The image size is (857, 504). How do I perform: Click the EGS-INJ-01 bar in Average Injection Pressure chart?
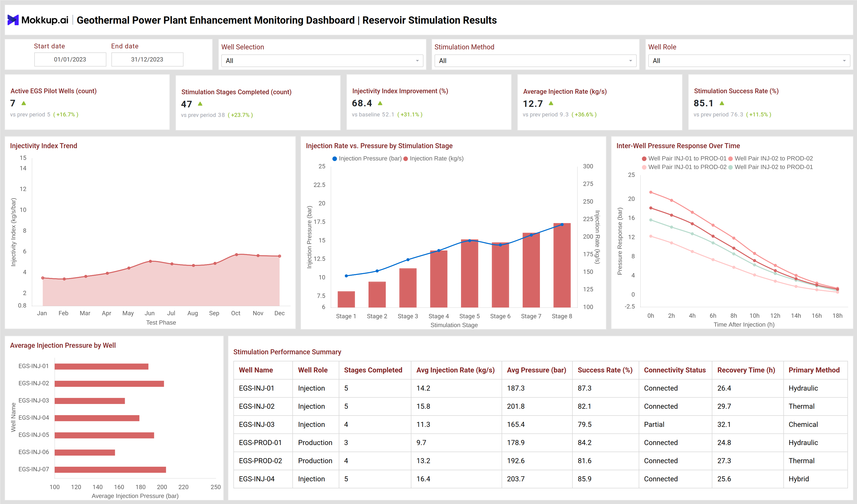(101, 366)
